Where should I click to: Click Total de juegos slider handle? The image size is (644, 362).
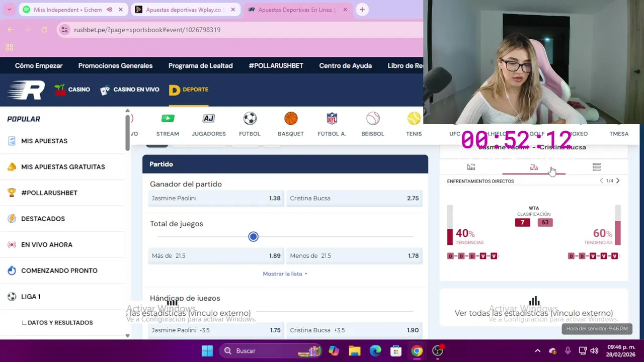pyautogui.click(x=253, y=237)
